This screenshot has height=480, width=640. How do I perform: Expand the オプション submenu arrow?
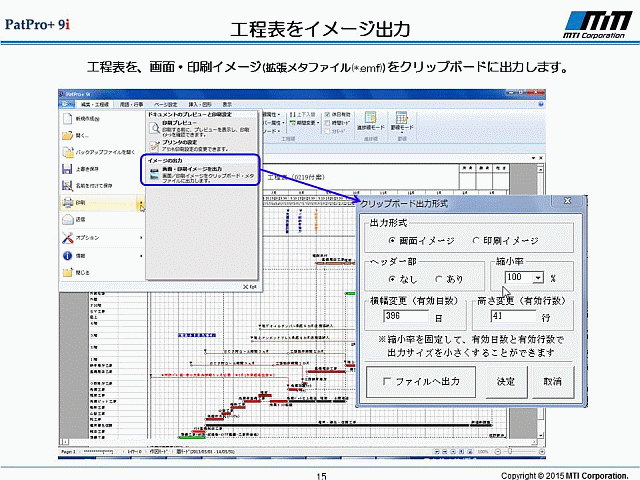141,238
